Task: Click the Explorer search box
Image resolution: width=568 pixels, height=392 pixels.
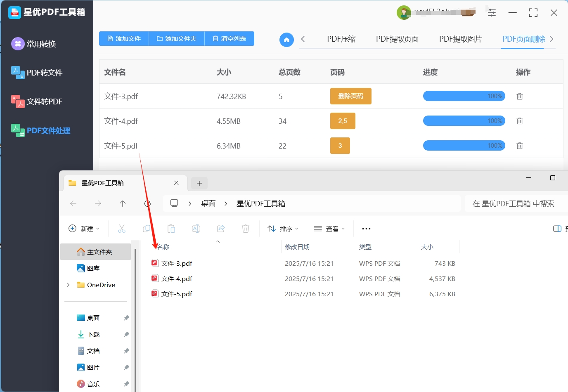Action: pyautogui.click(x=516, y=203)
